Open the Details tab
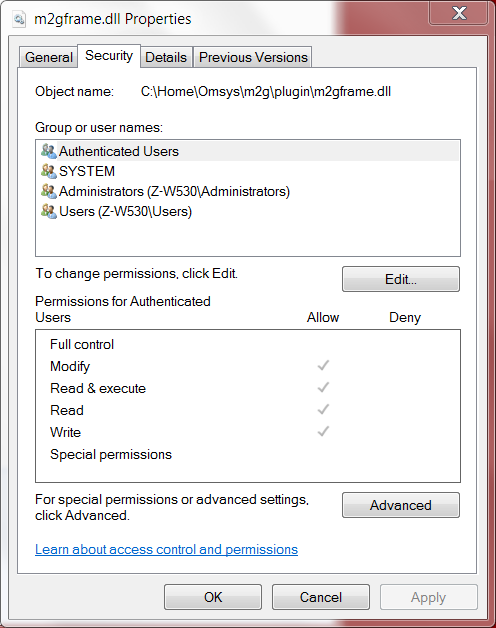Image resolution: width=496 pixels, height=628 pixels. click(x=166, y=57)
